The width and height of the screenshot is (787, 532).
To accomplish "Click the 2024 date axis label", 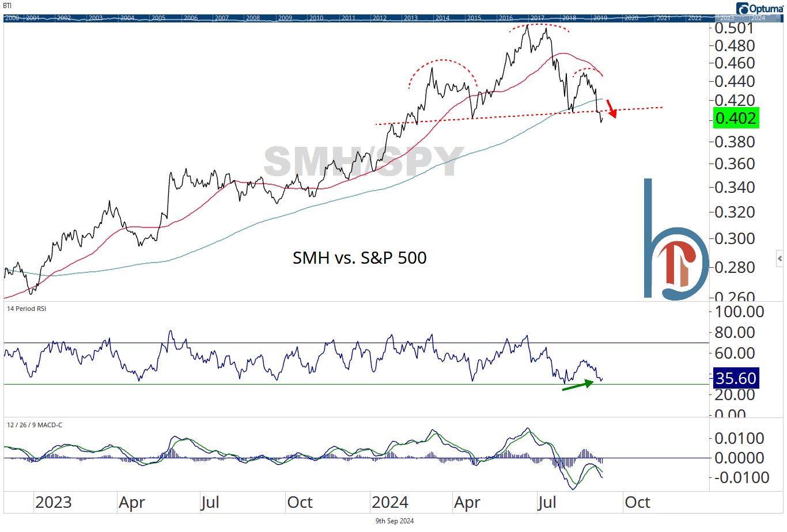I will (390, 502).
